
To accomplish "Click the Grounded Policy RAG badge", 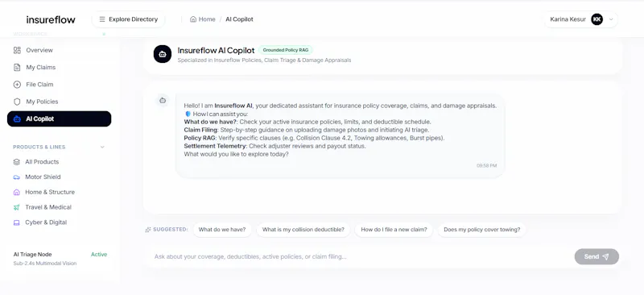I will (286, 50).
